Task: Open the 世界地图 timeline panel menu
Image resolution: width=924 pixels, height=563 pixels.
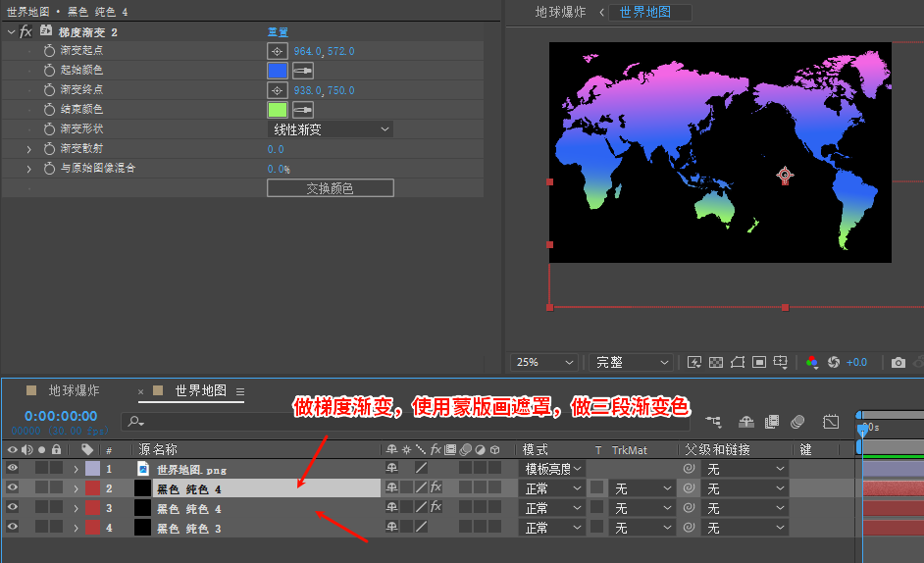Action: click(x=240, y=391)
